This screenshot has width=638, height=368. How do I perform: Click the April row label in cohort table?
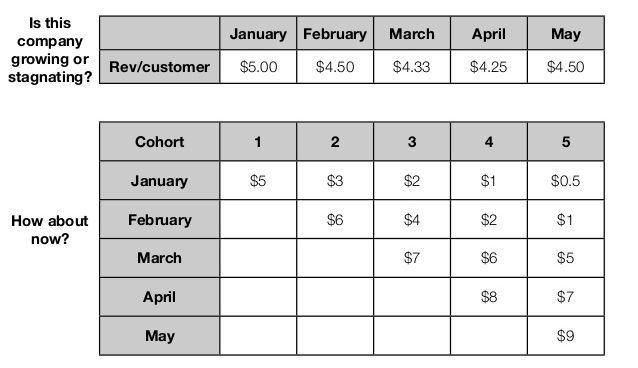160,297
